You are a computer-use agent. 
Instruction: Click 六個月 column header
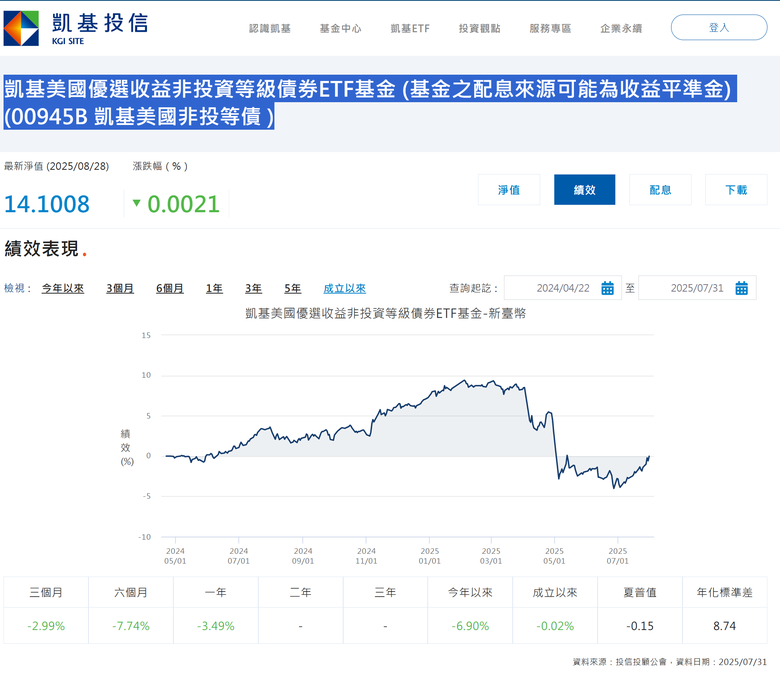click(x=131, y=592)
